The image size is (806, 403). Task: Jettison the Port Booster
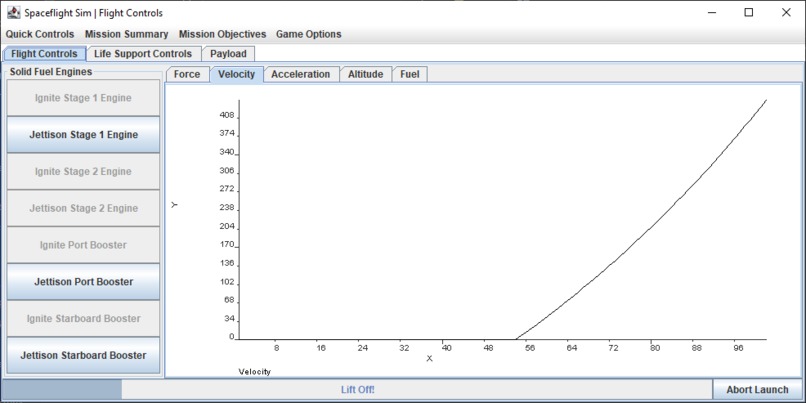83,282
